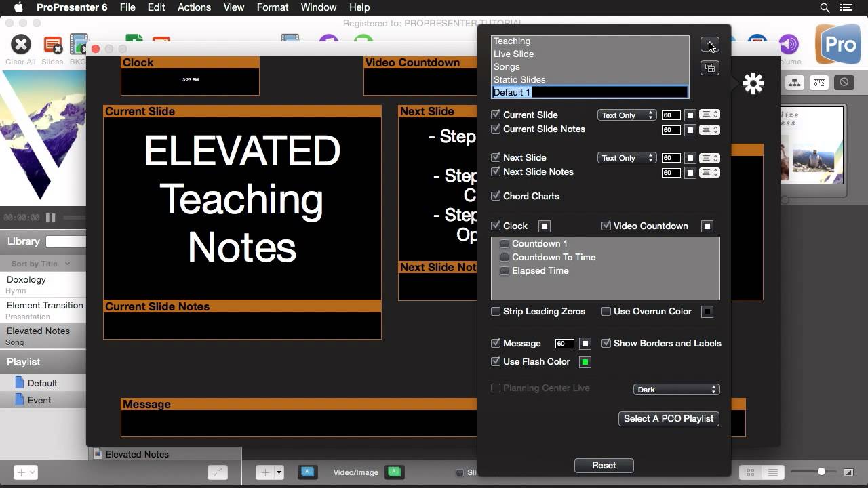Click the mountain slide thumbnail

(812, 145)
